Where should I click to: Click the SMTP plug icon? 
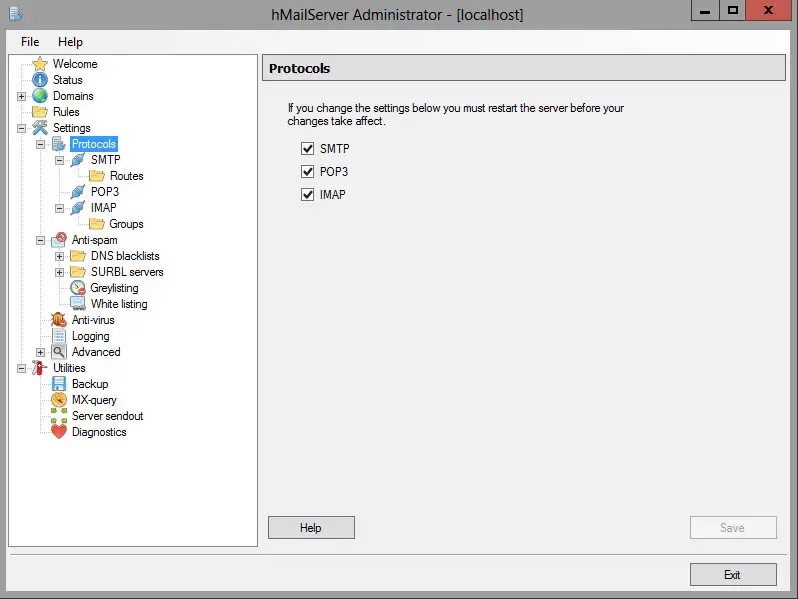(78, 160)
